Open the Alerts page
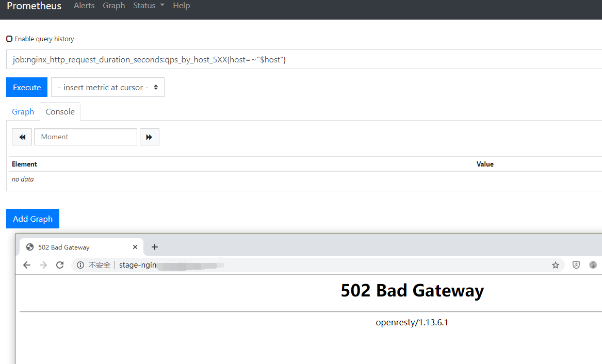This screenshot has height=364, width=602. coord(84,6)
